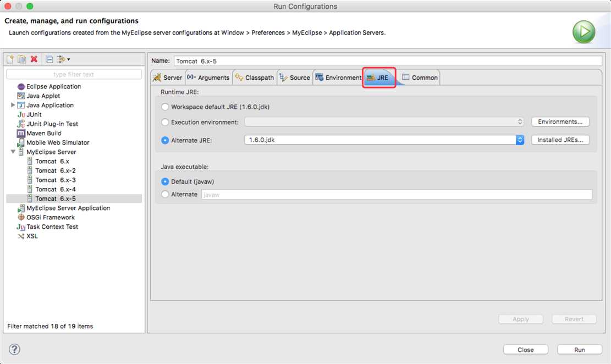Select the Eclipse Application icon in tree

click(x=21, y=86)
